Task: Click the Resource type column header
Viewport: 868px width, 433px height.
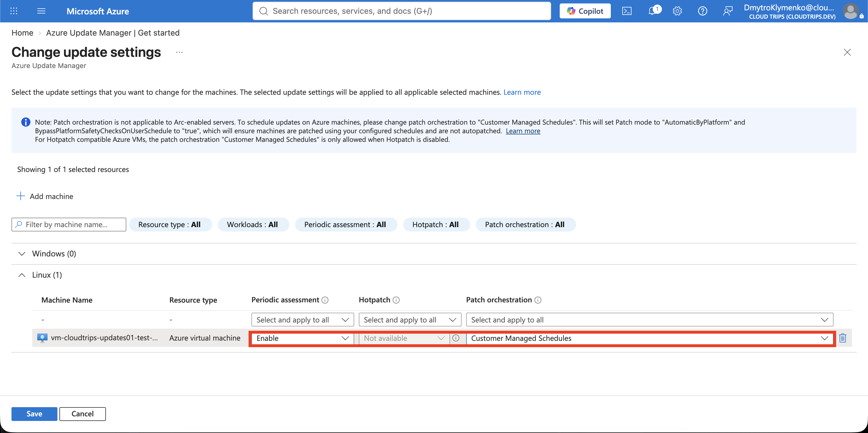Action: (x=193, y=300)
